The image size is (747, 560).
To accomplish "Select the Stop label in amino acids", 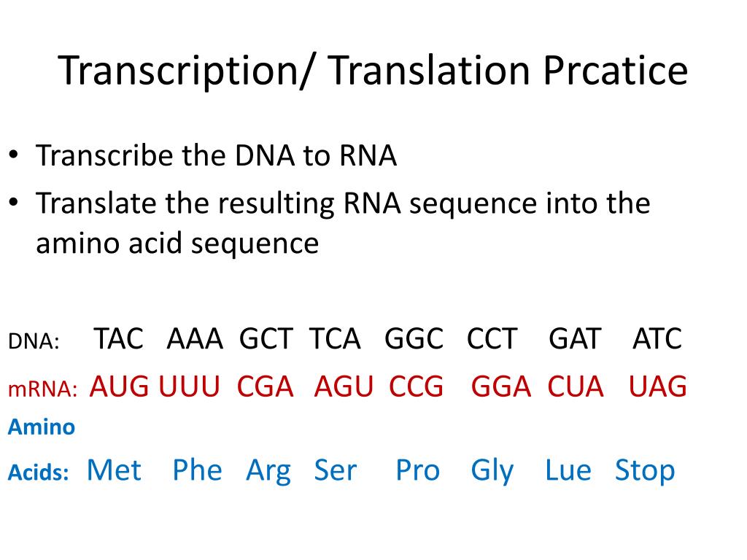I will tap(645, 472).
